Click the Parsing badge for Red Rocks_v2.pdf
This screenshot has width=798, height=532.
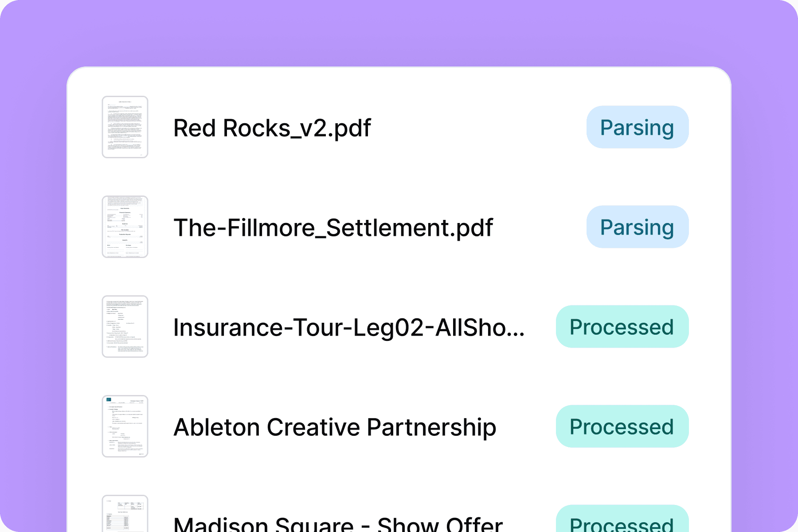tap(637, 128)
